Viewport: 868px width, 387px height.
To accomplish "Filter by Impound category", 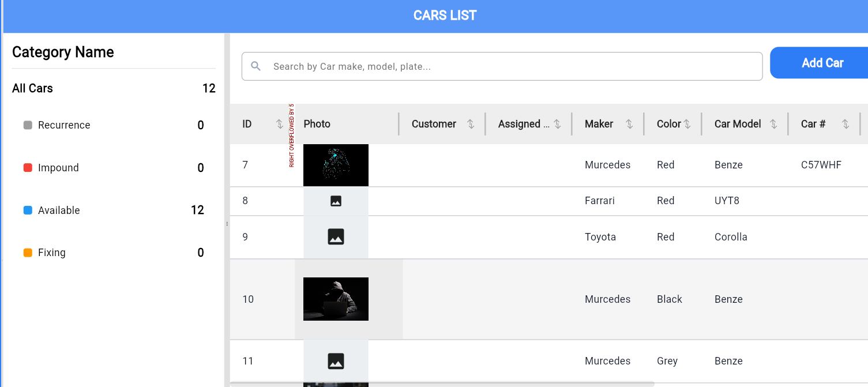I will point(58,168).
